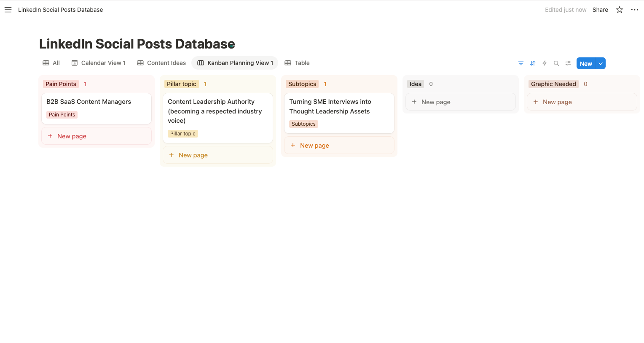Open the filter icon in database toolbar

[521, 63]
